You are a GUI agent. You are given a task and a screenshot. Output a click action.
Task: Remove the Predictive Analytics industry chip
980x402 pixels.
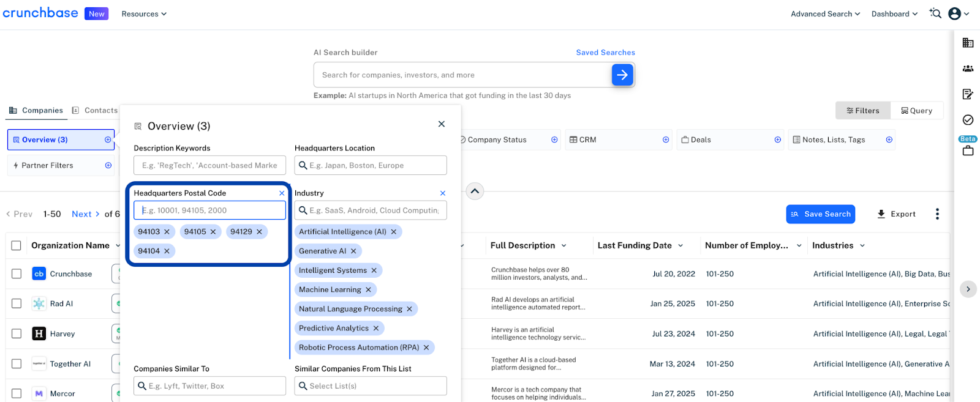coord(376,328)
